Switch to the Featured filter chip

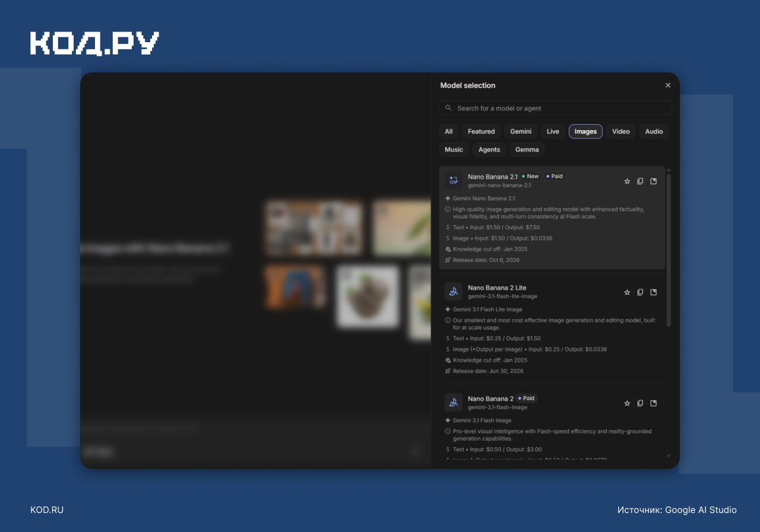point(481,131)
